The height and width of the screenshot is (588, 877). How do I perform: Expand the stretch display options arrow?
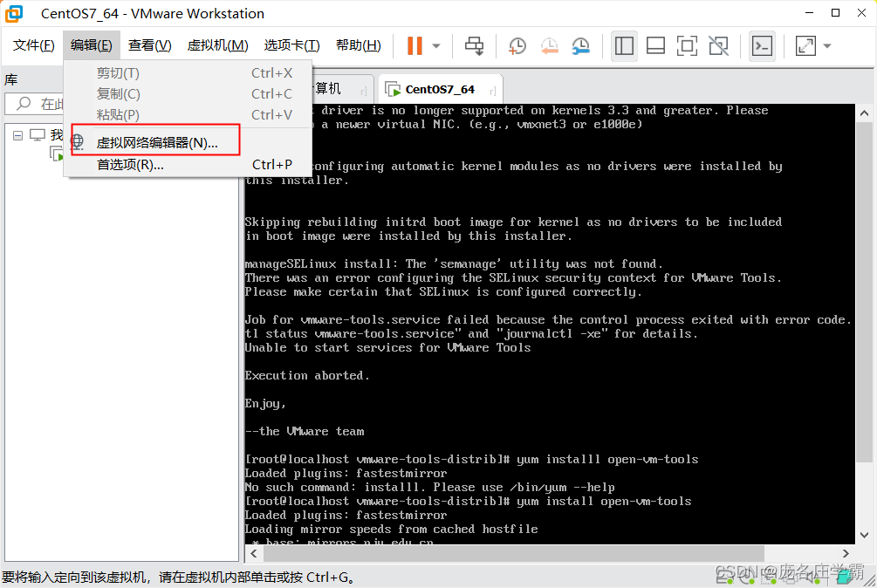[x=827, y=46]
